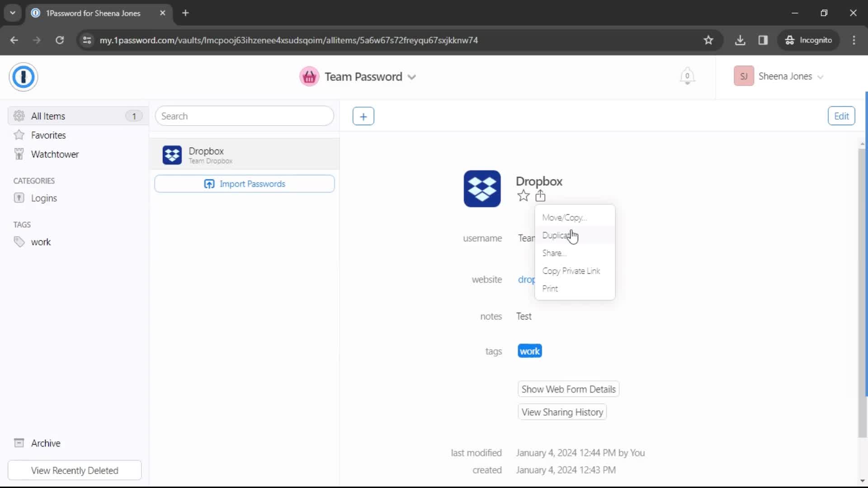Toggle the Favorites visibility in sidebar

point(48,135)
